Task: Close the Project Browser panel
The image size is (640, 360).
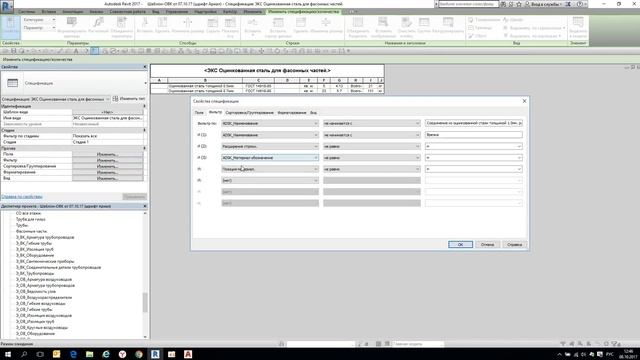Action: coord(145,206)
